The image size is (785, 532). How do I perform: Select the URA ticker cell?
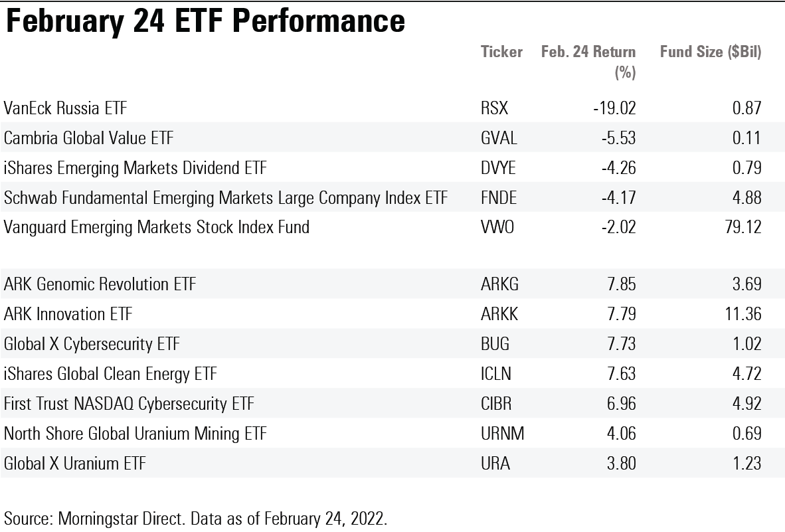tap(495, 464)
